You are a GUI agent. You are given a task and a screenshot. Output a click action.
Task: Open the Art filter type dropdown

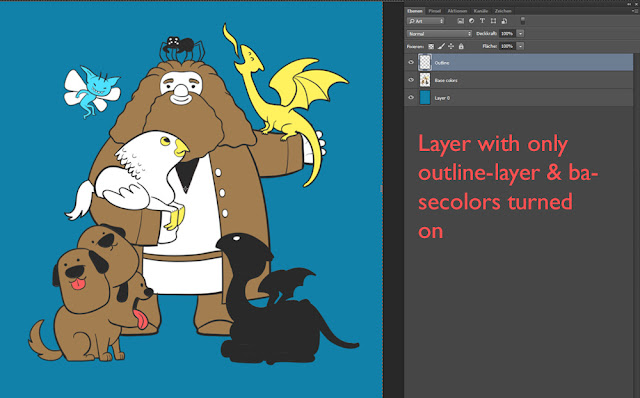click(x=425, y=21)
